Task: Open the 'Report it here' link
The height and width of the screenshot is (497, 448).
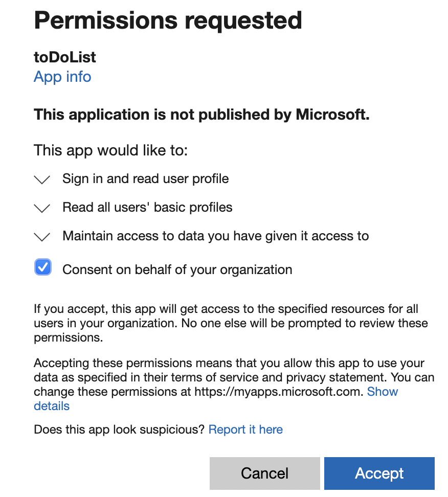Action: click(x=245, y=430)
